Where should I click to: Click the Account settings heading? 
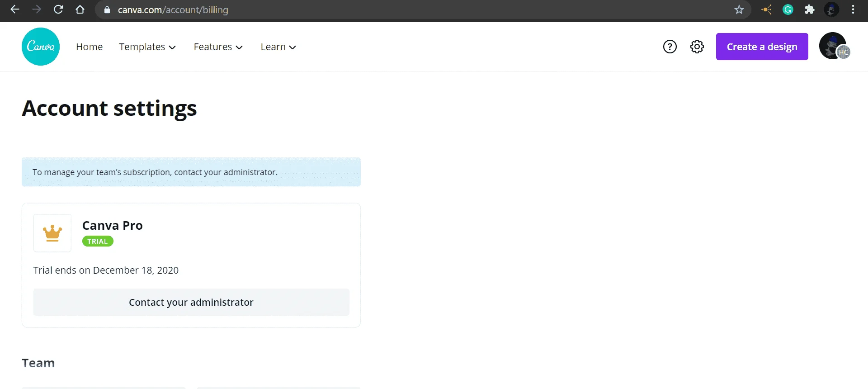[x=109, y=109]
